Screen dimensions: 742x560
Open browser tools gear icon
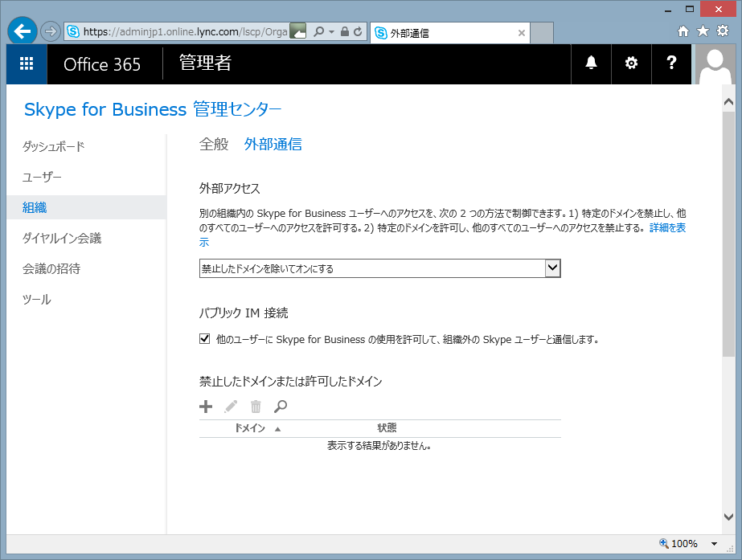point(723,31)
